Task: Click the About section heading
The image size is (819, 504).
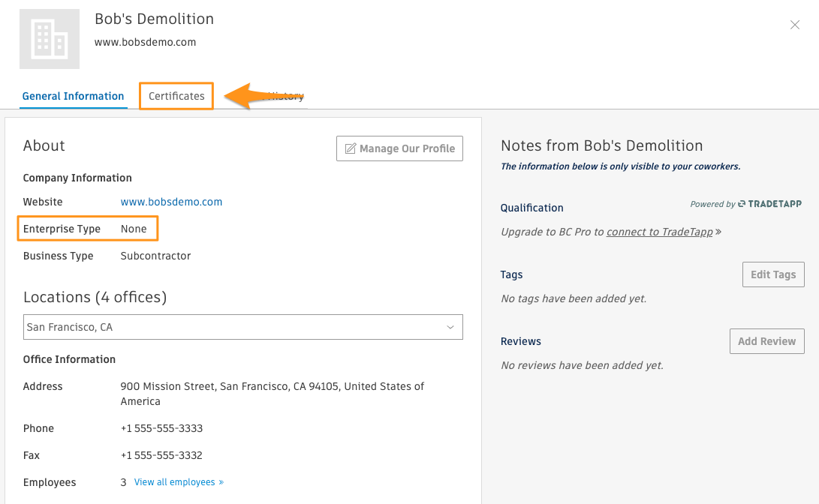Action: coord(44,145)
